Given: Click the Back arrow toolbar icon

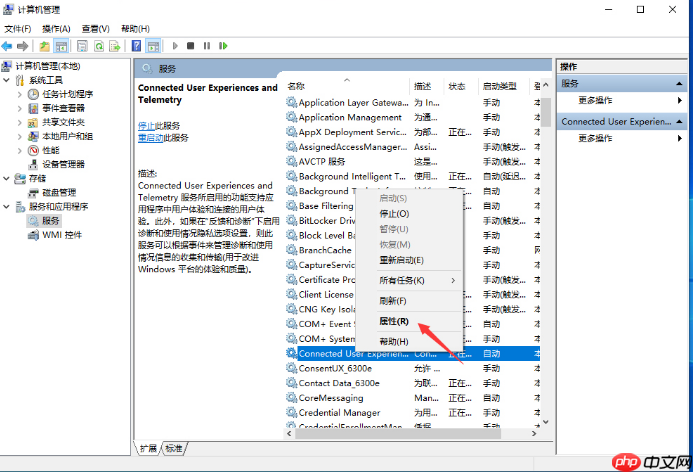Looking at the screenshot, I should 7,46.
